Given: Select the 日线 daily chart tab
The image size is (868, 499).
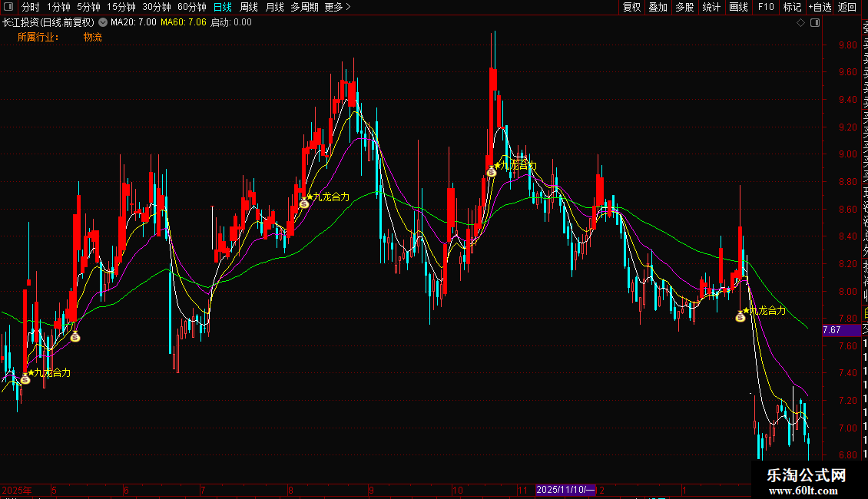Looking at the screenshot, I should pyautogui.click(x=223, y=7).
